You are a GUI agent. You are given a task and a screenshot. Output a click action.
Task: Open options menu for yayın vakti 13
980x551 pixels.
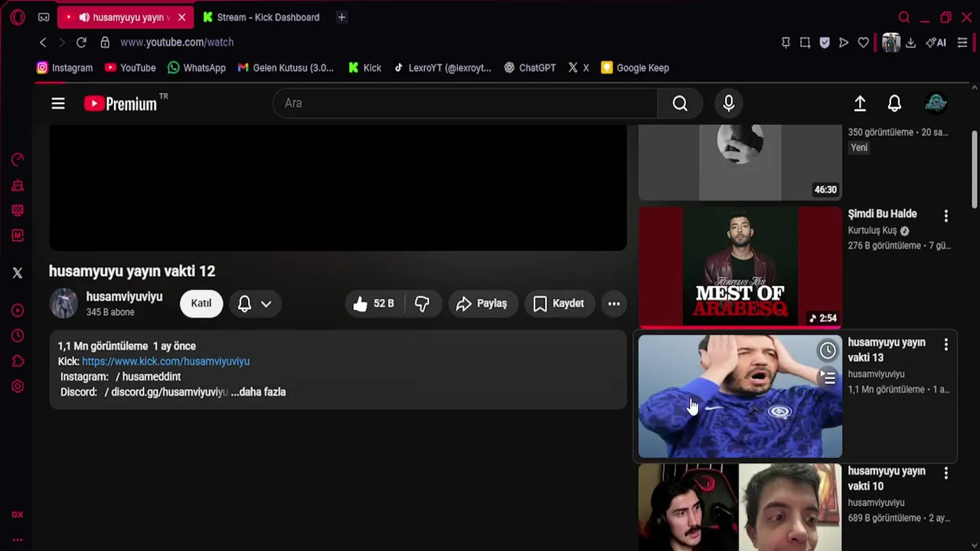click(x=946, y=345)
